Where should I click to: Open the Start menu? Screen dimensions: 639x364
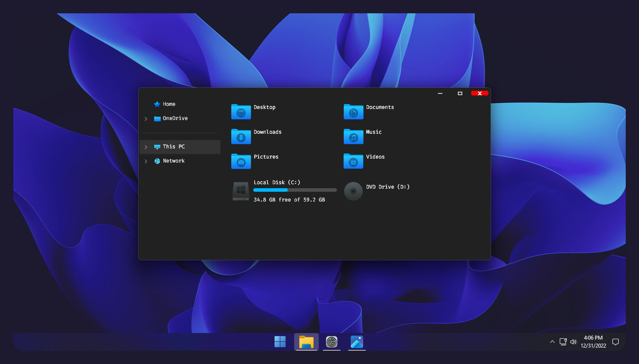click(280, 341)
